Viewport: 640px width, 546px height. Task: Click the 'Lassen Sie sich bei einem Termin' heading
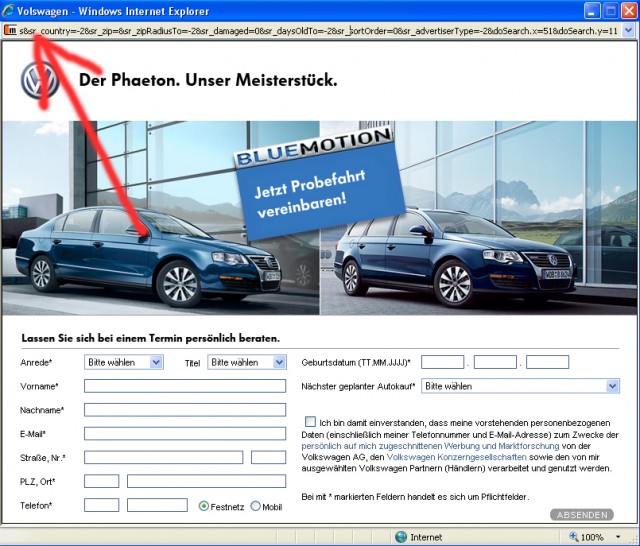click(151, 338)
